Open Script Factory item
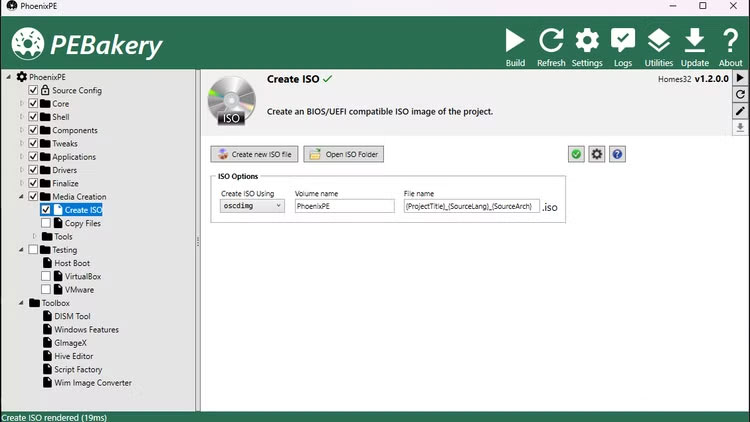 (x=78, y=369)
